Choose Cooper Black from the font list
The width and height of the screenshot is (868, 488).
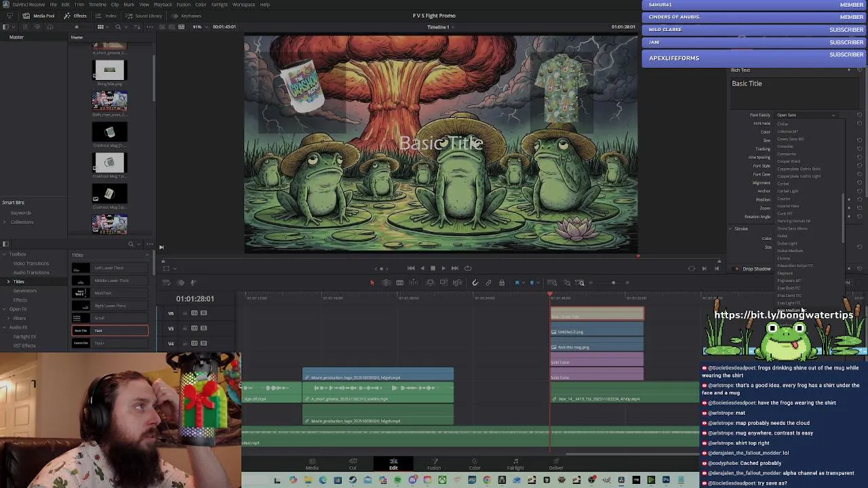(x=789, y=161)
